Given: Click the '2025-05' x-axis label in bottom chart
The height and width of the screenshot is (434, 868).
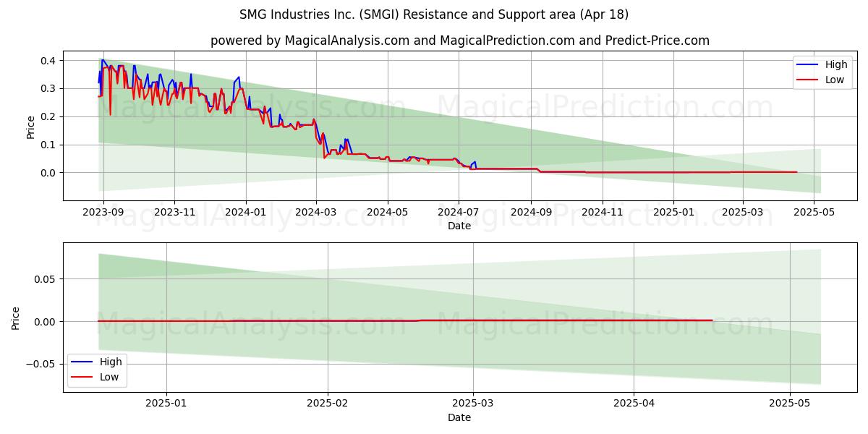Looking at the screenshot, I should (x=790, y=404).
